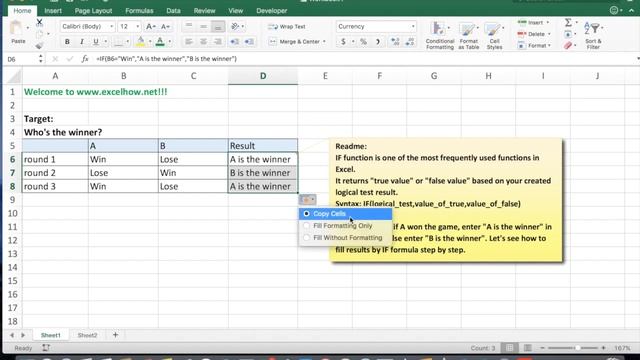This screenshot has width=640, height=360.
Task: Apply green font color
Action: coord(160,42)
